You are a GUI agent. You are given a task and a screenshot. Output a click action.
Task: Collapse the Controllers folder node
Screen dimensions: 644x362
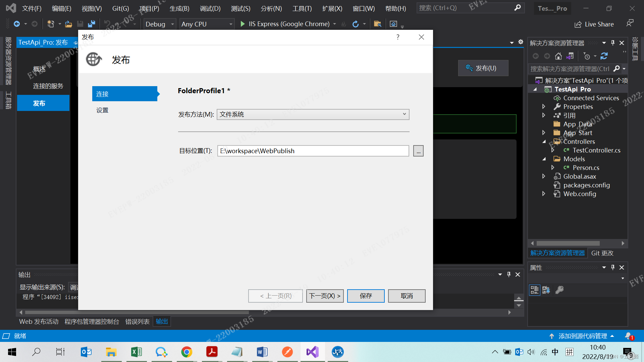(544, 141)
